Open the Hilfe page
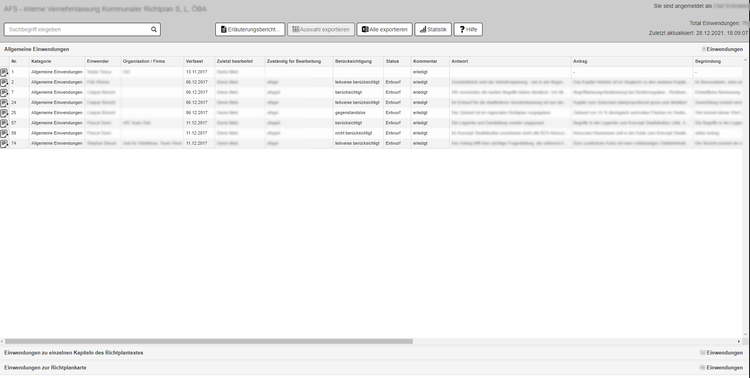 [468, 29]
